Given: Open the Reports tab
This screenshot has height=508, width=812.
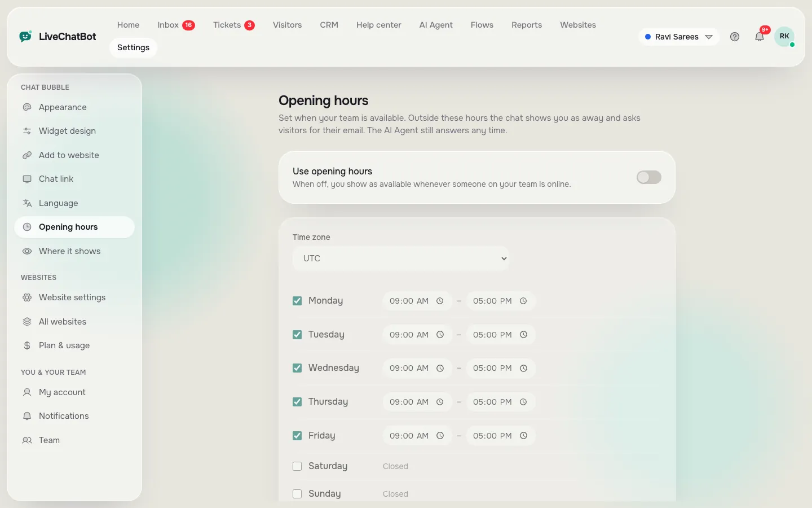Looking at the screenshot, I should pyautogui.click(x=527, y=25).
